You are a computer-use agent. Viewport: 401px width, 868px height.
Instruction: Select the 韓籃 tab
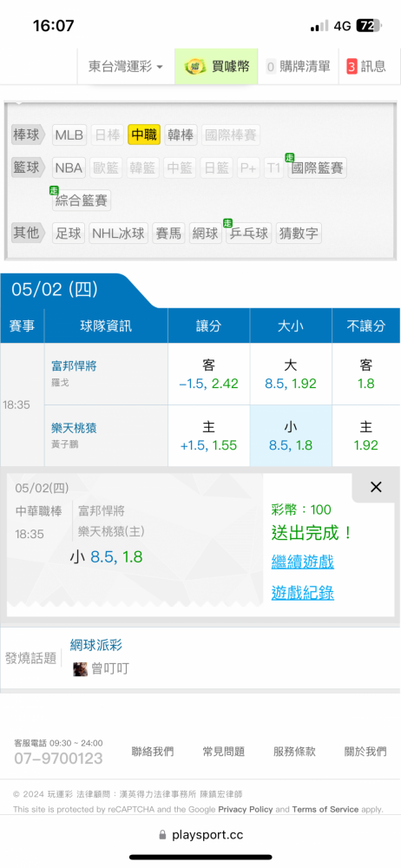(143, 168)
